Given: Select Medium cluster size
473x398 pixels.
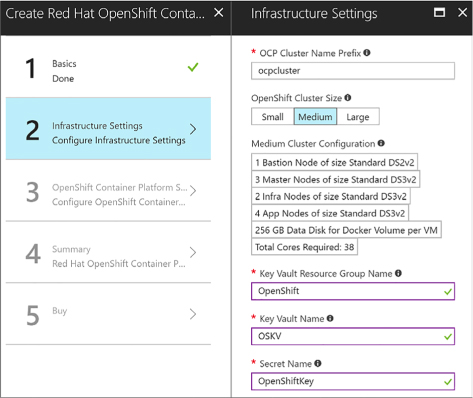Looking at the screenshot, I should pyautogui.click(x=315, y=117).
